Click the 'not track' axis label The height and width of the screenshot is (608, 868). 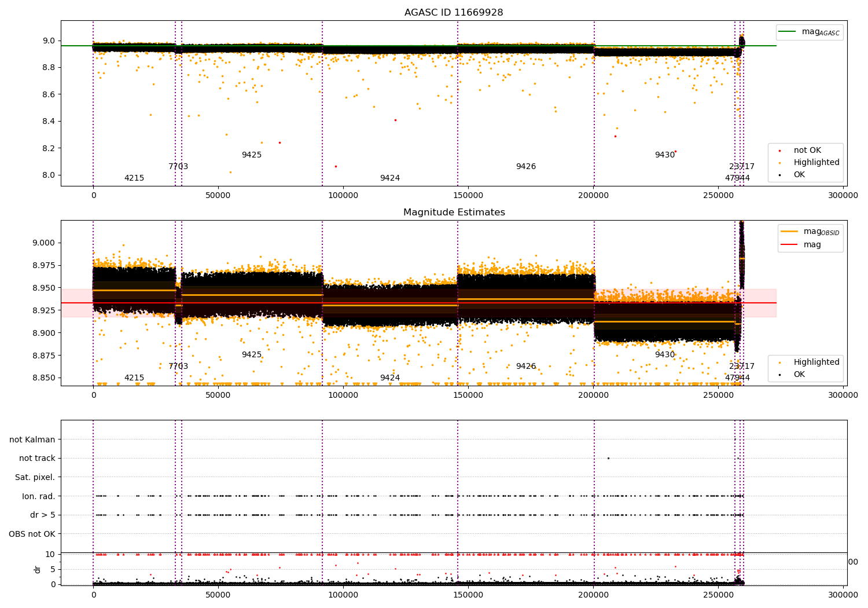[37, 458]
